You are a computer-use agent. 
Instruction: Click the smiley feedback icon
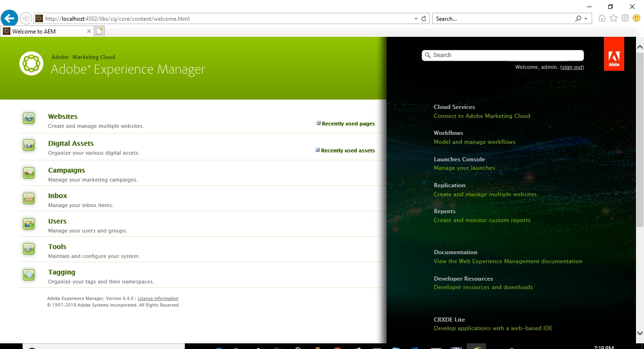[636, 18]
